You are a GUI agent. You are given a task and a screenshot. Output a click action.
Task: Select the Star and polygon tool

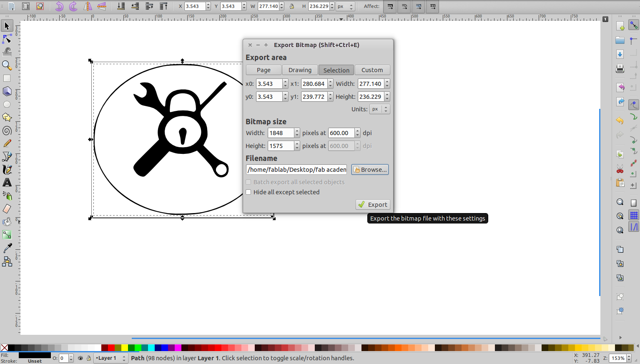(x=7, y=117)
